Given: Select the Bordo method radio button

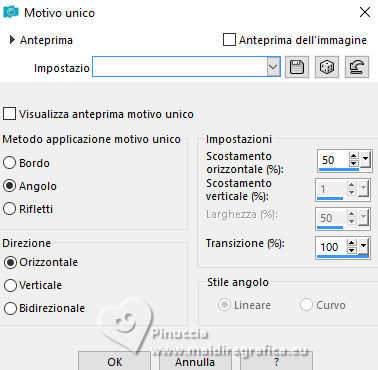Looking at the screenshot, I should pos(10,163).
